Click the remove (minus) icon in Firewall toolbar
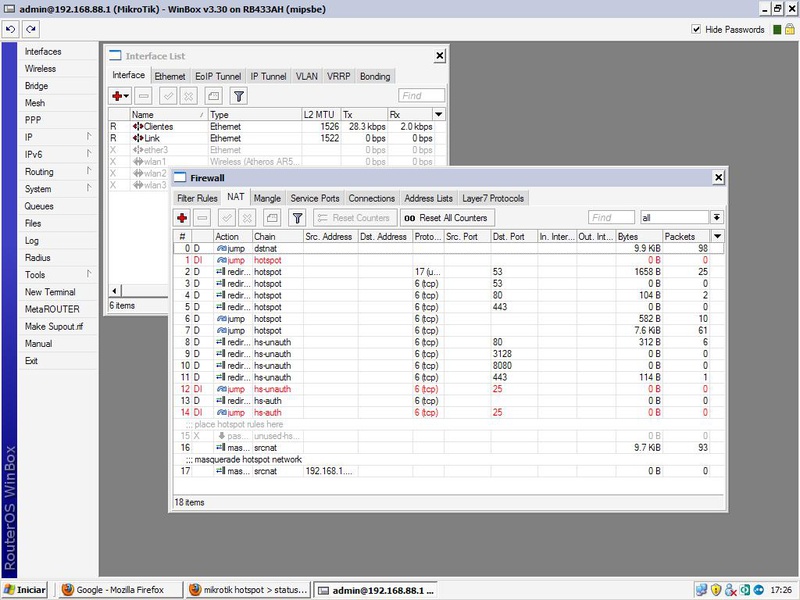Viewport: 800px width, 600px height. (x=203, y=218)
